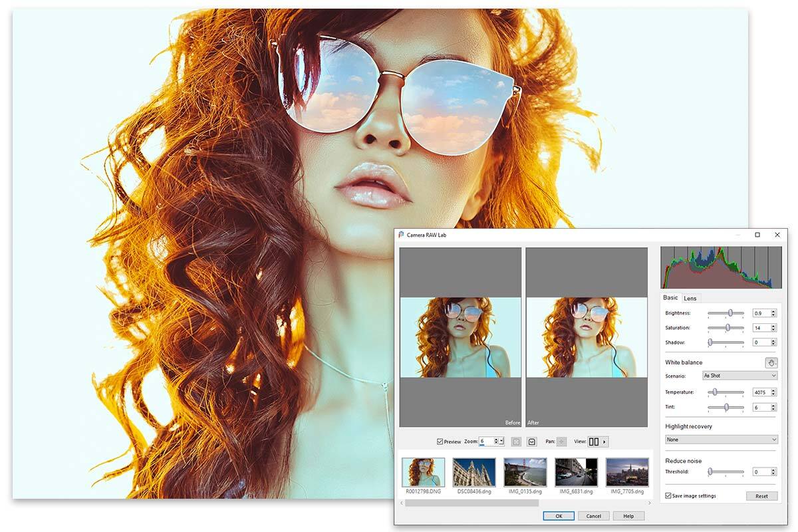The height and width of the screenshot is (532, 798).
Task: Click the white balance picker hand icon
Action: pyautogui.click(x=771, y=362)
